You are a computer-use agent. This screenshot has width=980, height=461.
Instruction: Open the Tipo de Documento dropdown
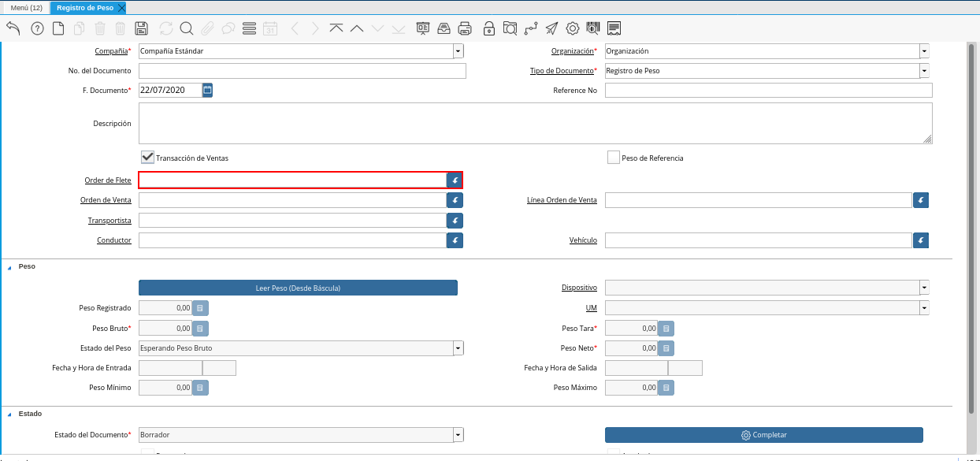coord(924,71)
